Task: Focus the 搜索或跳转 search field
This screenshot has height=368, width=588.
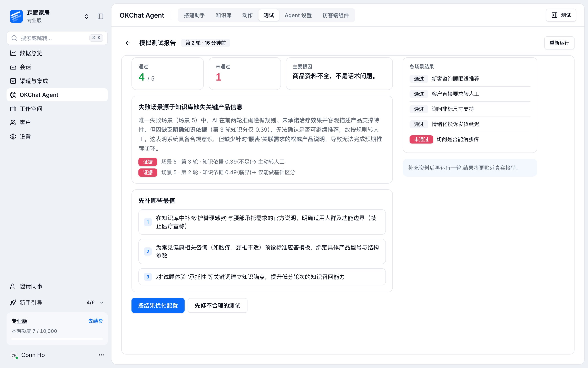Action: 57,38
